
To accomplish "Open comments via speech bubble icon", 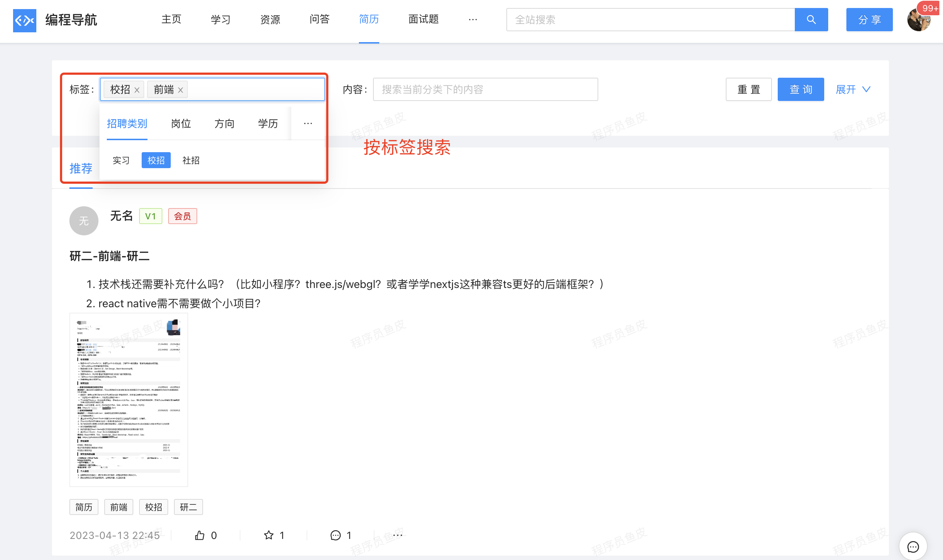I will 336,535.
